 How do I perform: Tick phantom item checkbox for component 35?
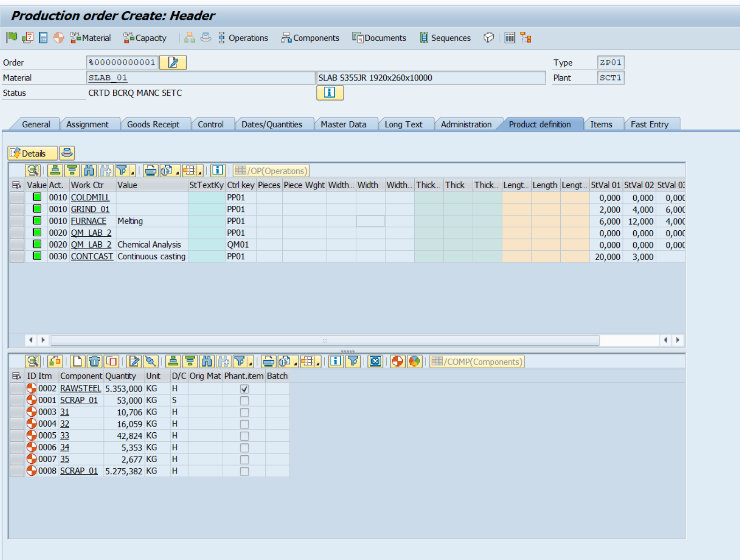click(244, 459)
